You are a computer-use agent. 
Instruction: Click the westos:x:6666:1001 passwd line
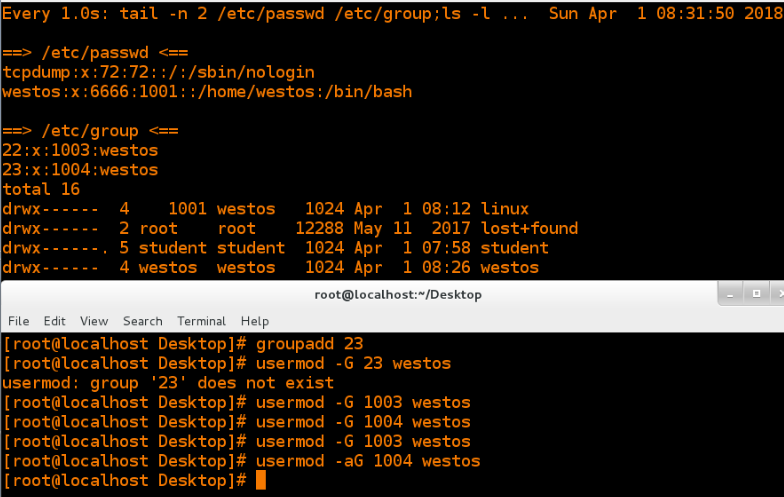click(x=207, y=92)
